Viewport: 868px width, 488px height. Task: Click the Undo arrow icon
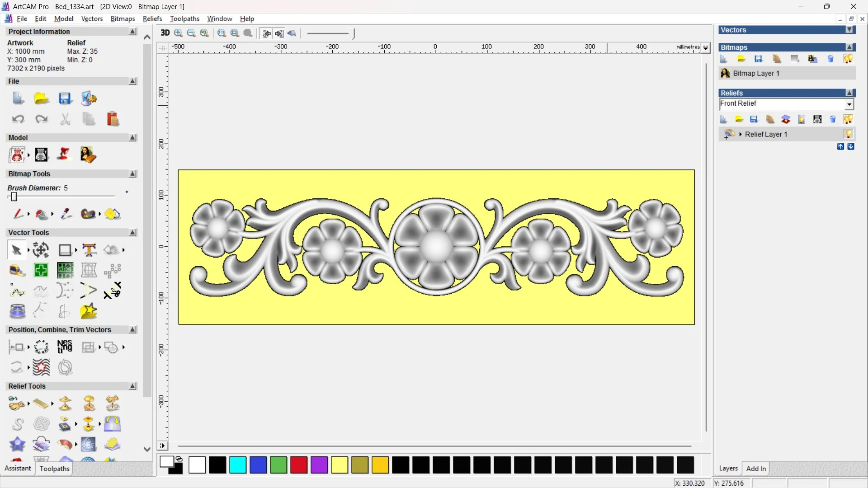(x=18, y=119)
